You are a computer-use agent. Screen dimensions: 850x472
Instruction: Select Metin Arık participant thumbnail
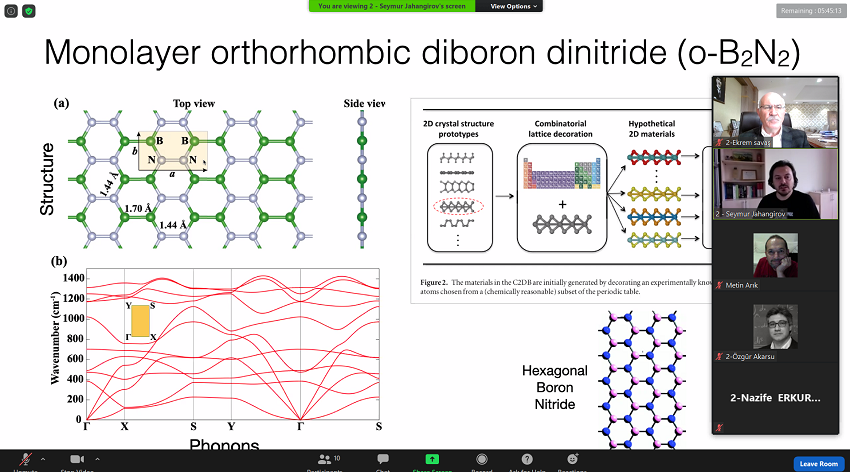click(774, 257)
